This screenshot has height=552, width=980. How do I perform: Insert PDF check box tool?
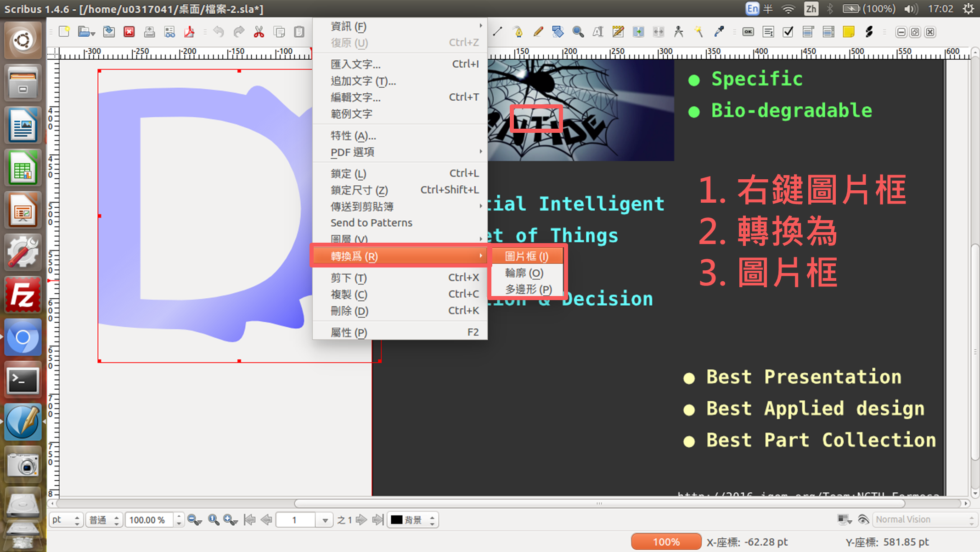point(788,32)
